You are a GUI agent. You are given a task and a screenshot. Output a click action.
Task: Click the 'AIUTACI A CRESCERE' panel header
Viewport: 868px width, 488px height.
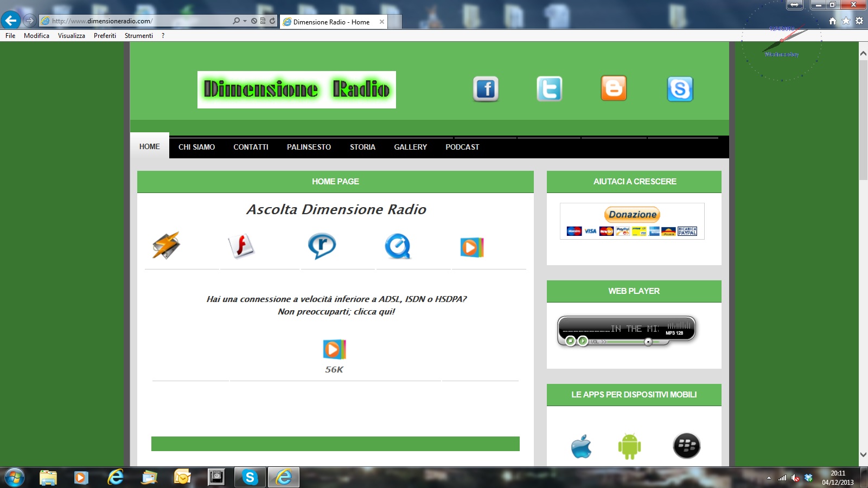tap(634, 182)
